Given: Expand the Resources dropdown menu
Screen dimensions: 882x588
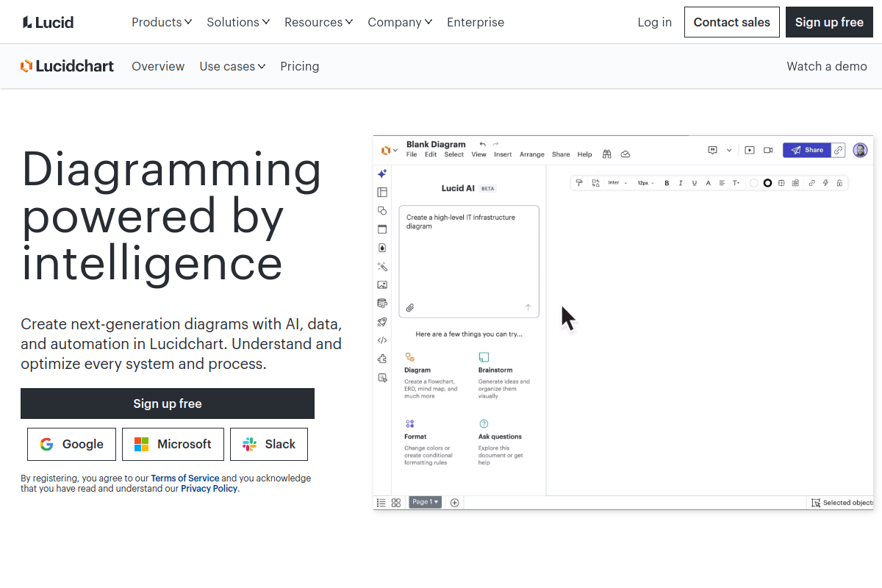Looking at the screenshot, I should pyautogui.click(x=319, y=22).
